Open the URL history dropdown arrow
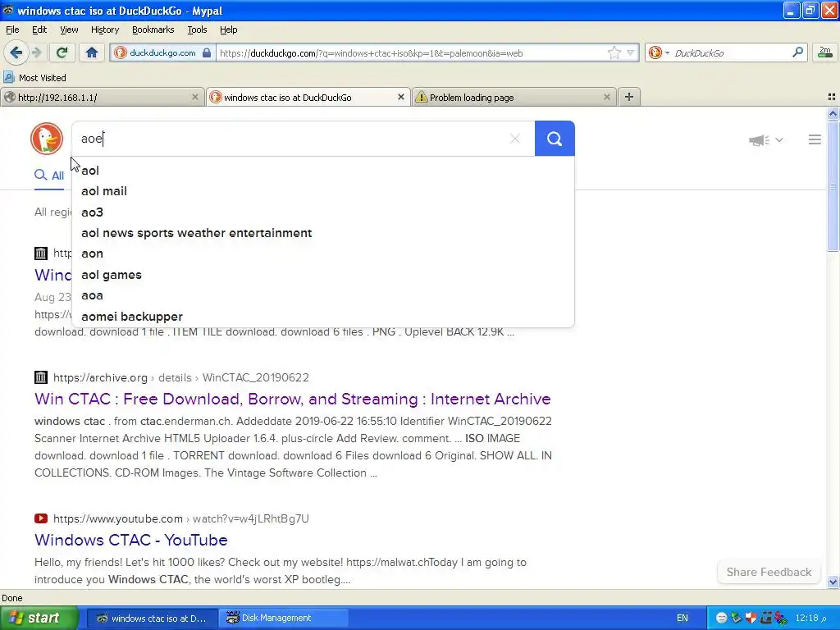 point(631,52)
